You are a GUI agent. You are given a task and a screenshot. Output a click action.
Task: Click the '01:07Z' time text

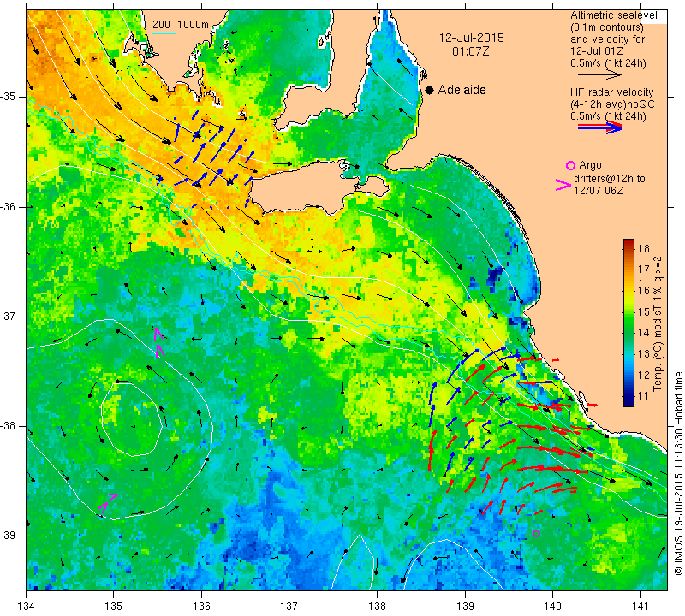coord(470,51)
